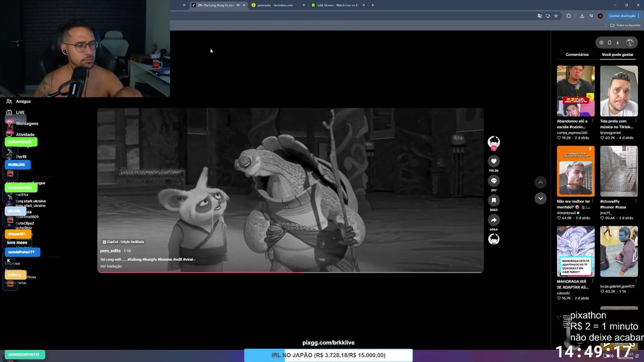This screenshot has width=644, height=362.
Task: Click the pers_edits author name on video
Action: click(x=110, y=251)
